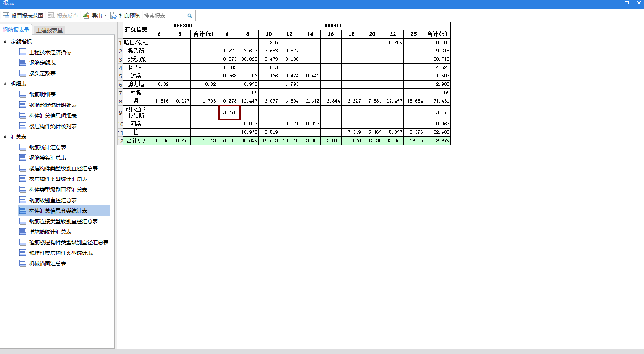Open the 钢筋定额表 report
The width and height of the screenshot is (644, 354).
pyautogui.click(x=42, y=63)
